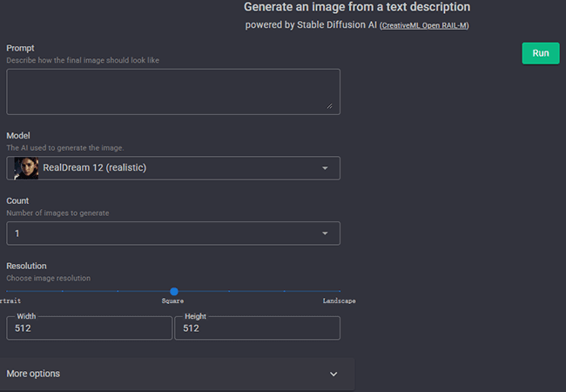Click the blue resolution slider handle
566x392 pixels.
tap(174, 292)
